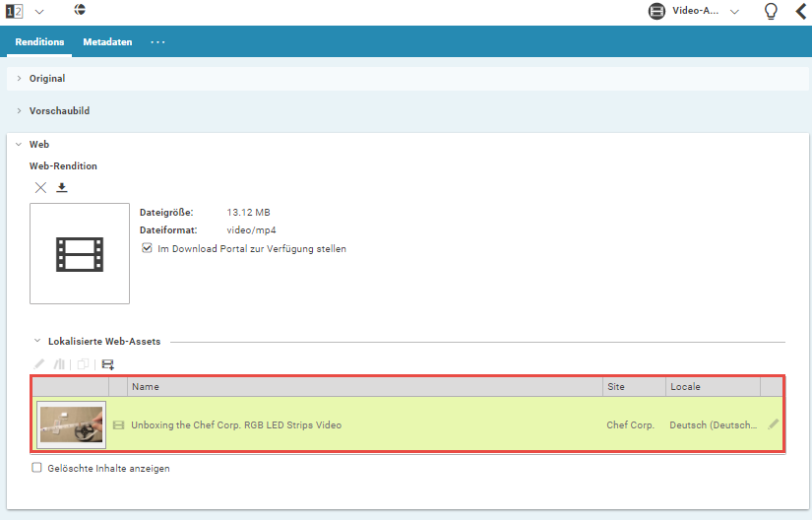Expand the Vorschaubild section
Viewport: 812px width, 520px height.
[x=19, y=111]
